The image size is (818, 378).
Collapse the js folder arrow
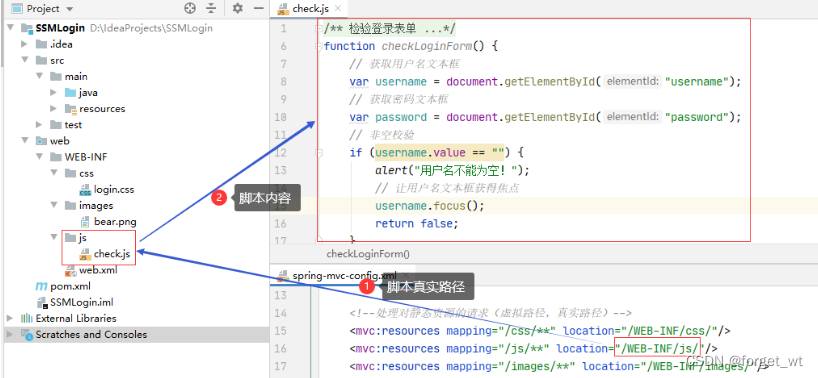coord(53,238)
